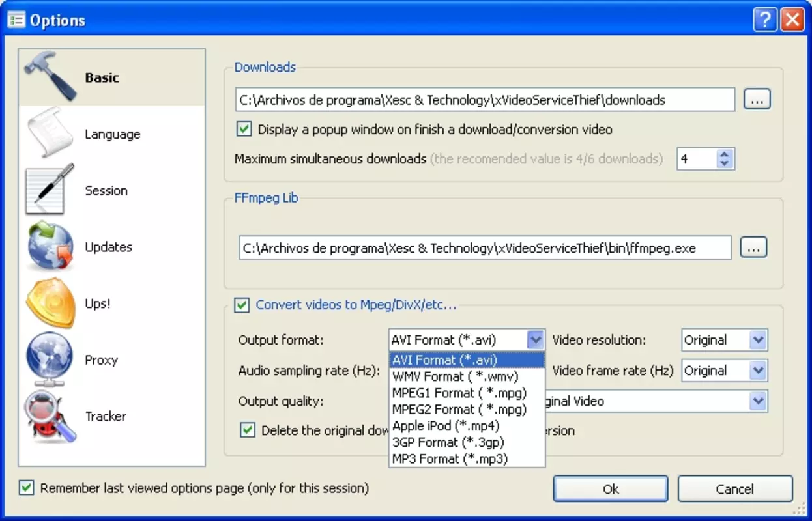Click the help question mark icon
812x521 pixels.
click(x=766, y=20)
